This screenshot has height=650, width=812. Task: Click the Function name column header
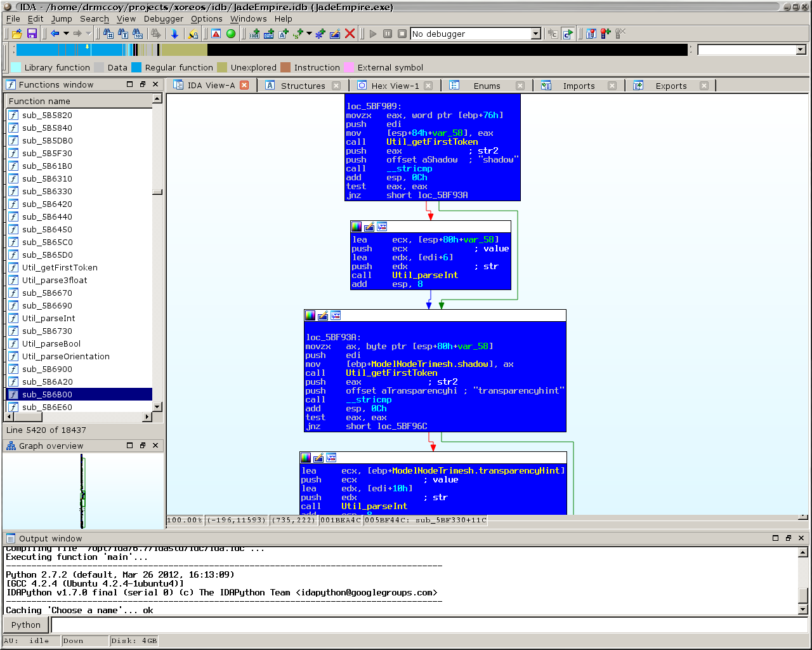tap(79, 101)
